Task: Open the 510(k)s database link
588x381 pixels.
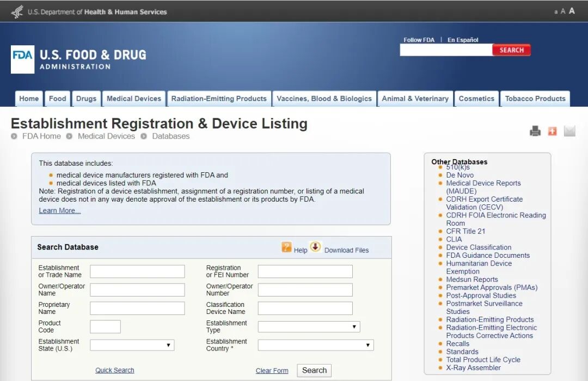Action: (x=458, y=167)
